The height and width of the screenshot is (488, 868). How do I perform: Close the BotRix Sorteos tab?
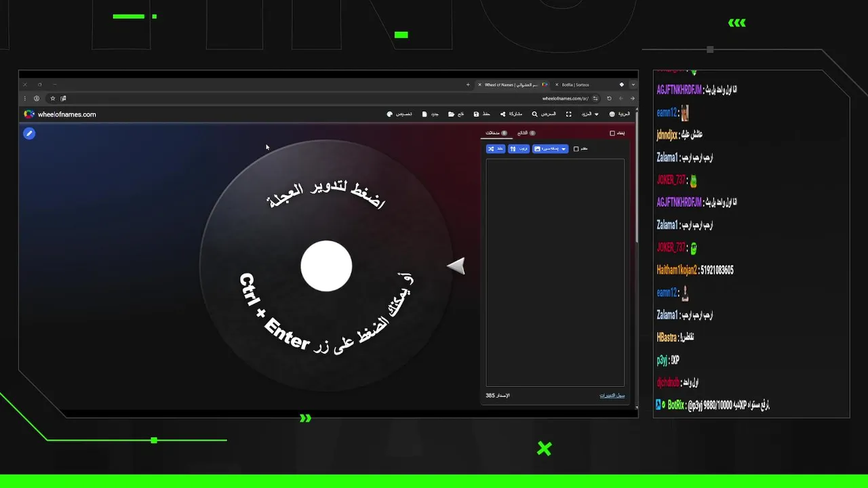pos(557,85)
